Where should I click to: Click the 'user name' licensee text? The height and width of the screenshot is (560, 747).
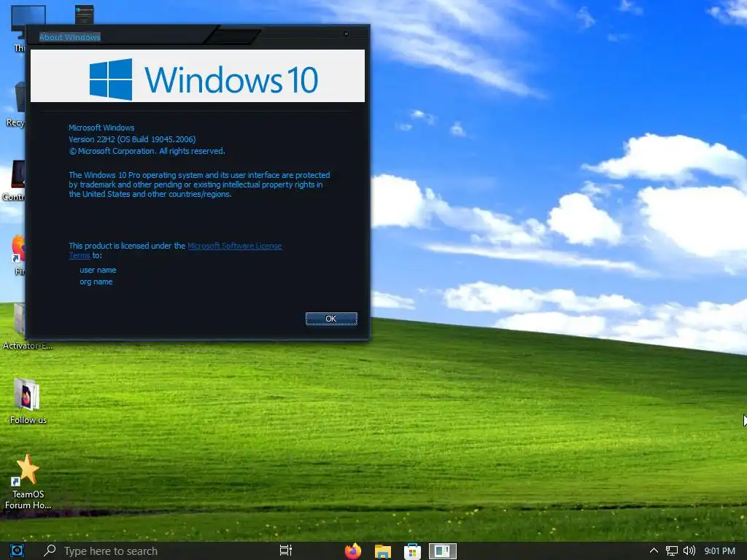click(98, 270)
